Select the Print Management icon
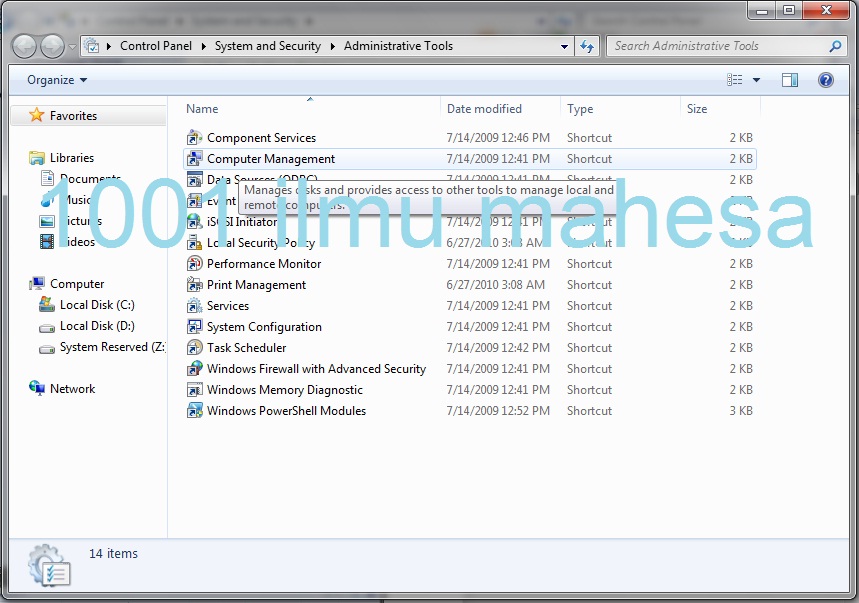Viewport: 859px width, 603px height. (194, 285)
